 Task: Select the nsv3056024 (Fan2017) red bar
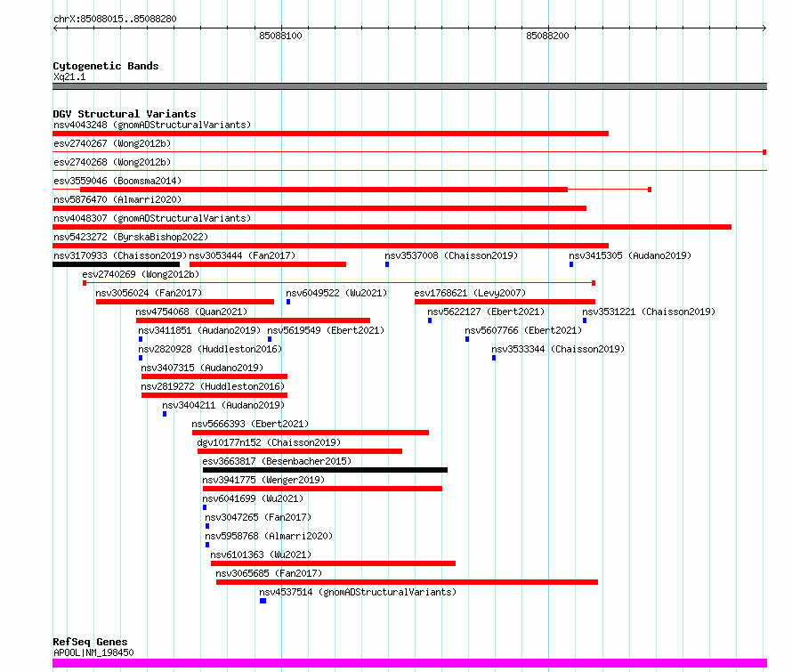pyautogui.click(x=185, y=302)
